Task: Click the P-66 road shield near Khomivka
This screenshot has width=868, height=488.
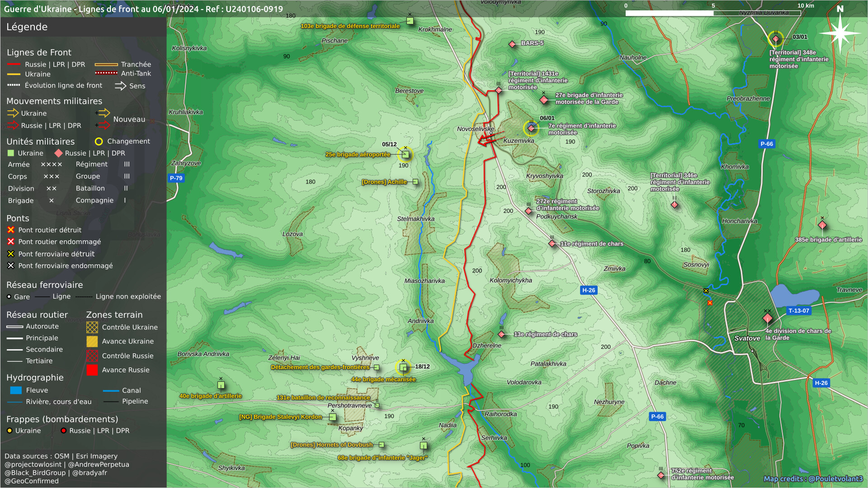Action: pyautogui.click(x=767, y=144)
